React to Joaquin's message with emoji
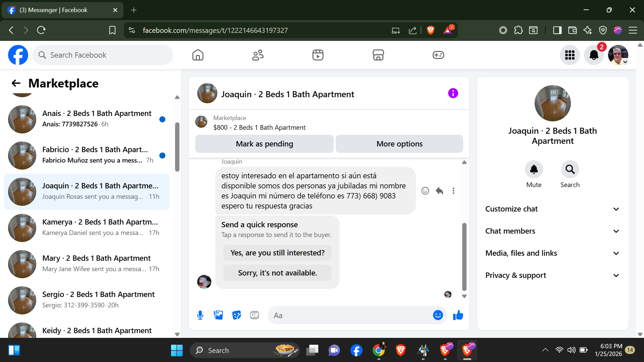Viewport: 644px width, 362px height. coord(425,191)
